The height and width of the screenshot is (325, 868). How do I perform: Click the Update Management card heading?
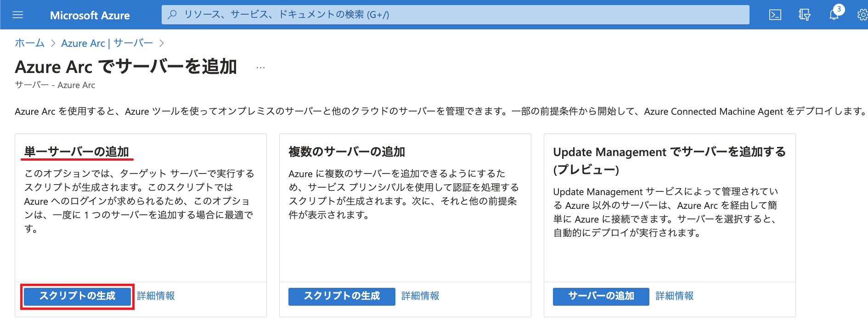click(x=670, y=161)
